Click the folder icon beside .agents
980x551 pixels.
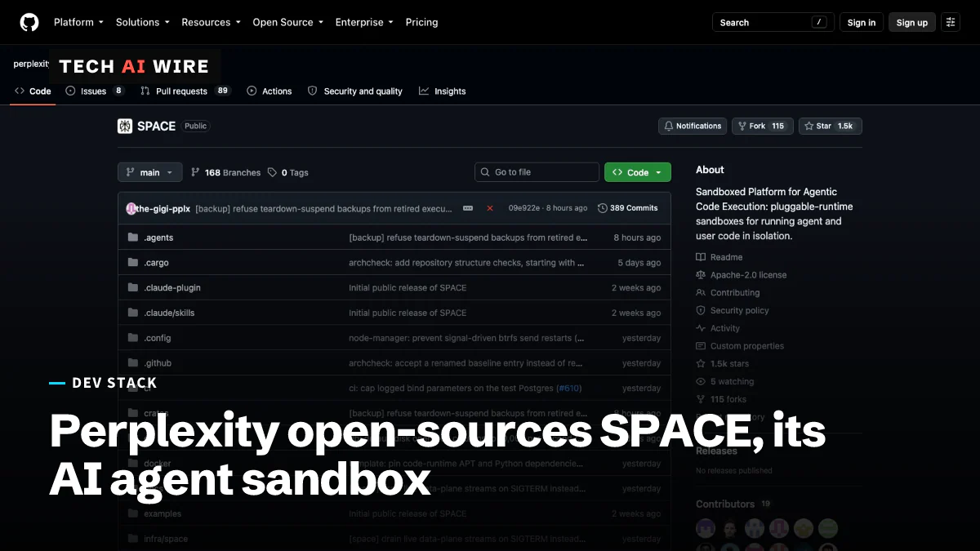click(133, 238)
